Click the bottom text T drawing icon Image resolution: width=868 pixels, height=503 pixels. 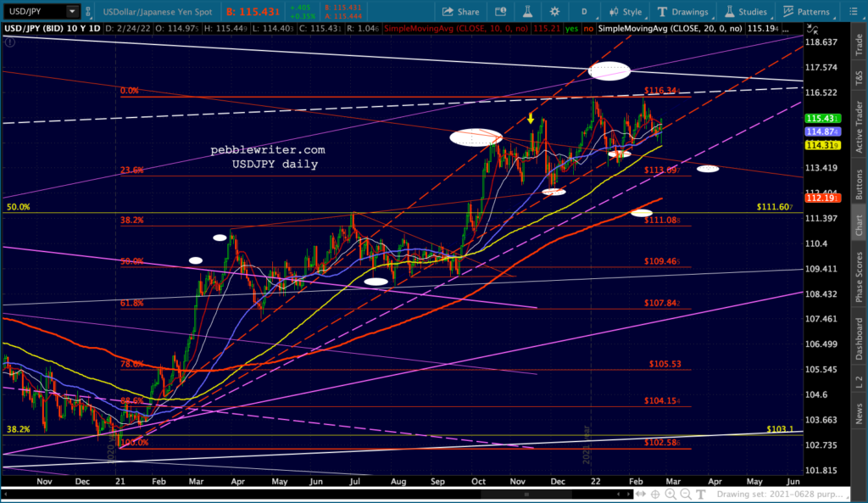(701, 494)
